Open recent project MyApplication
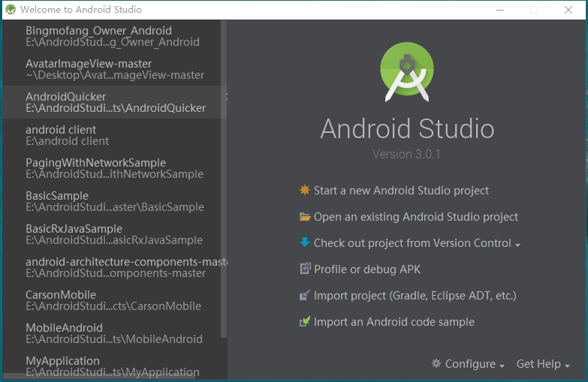 111,366
